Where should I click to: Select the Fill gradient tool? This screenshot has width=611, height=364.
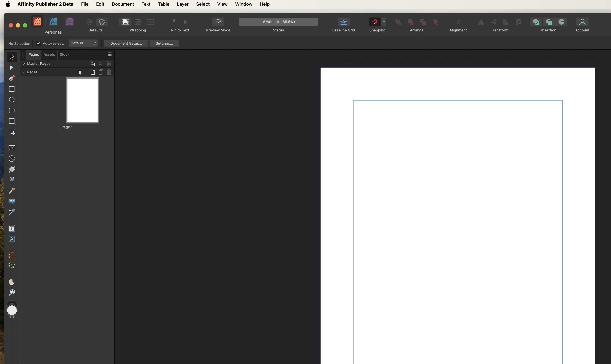[x=12, y=169]
